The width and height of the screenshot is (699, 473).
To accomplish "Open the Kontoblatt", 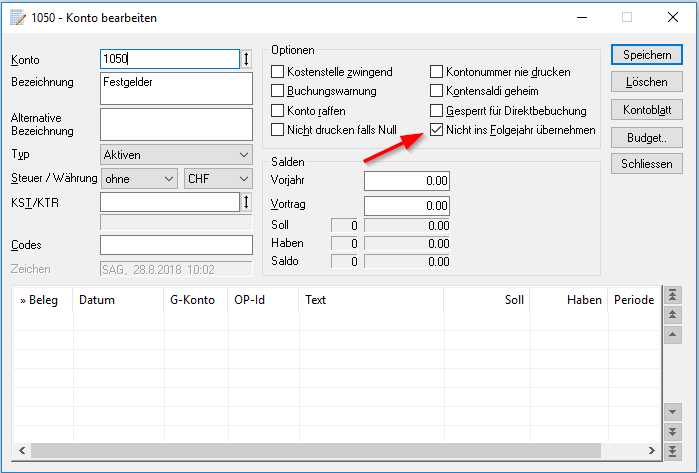I will 647,110.
